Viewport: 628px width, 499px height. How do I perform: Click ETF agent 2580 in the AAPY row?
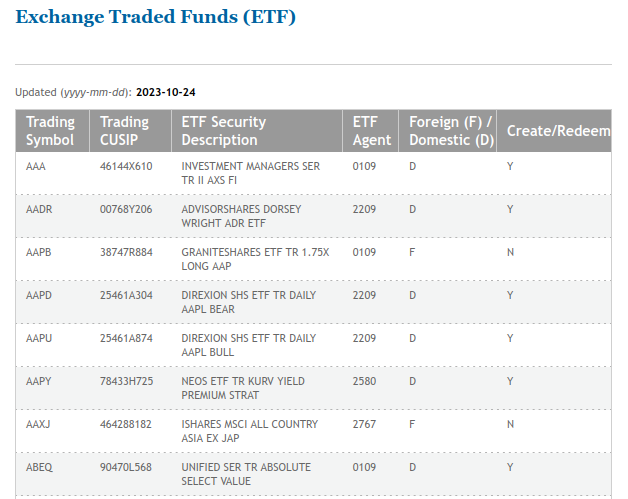pos(364,381)
